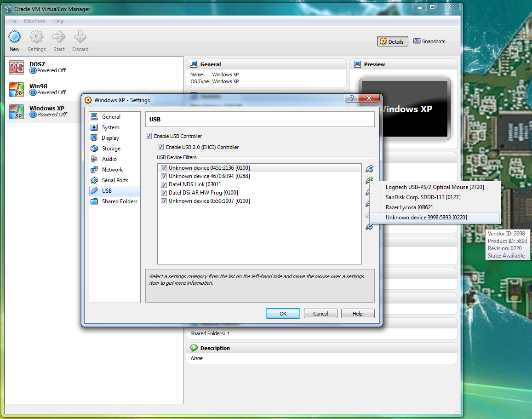
Task: Click the move USB filter down icon
Action: pyautogui.click(x=369, y=227)
